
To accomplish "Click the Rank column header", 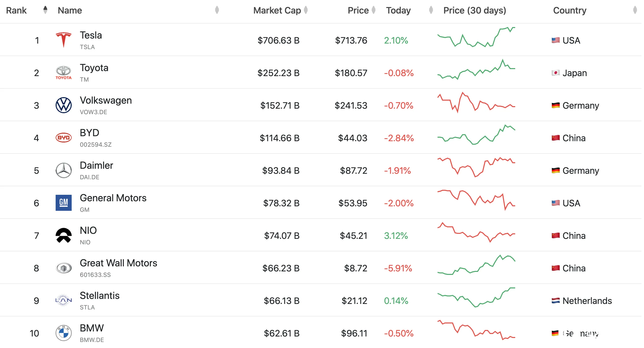I will click(x=16, y=10).
